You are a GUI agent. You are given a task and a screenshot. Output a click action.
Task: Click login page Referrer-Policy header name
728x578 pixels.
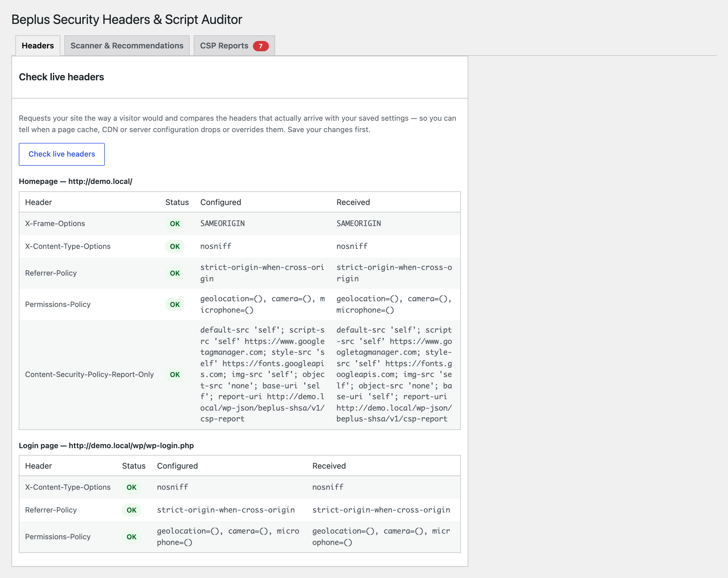(51, 510)
